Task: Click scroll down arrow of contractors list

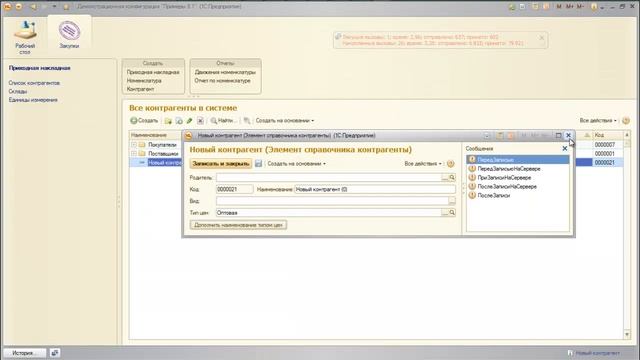Action: 627,334
